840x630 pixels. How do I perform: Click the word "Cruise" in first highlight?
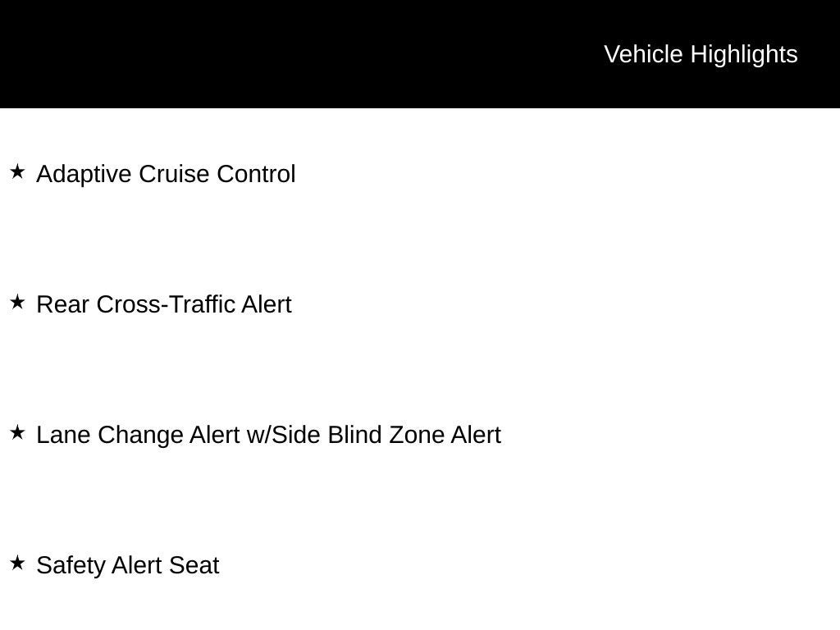coord(174,174)
